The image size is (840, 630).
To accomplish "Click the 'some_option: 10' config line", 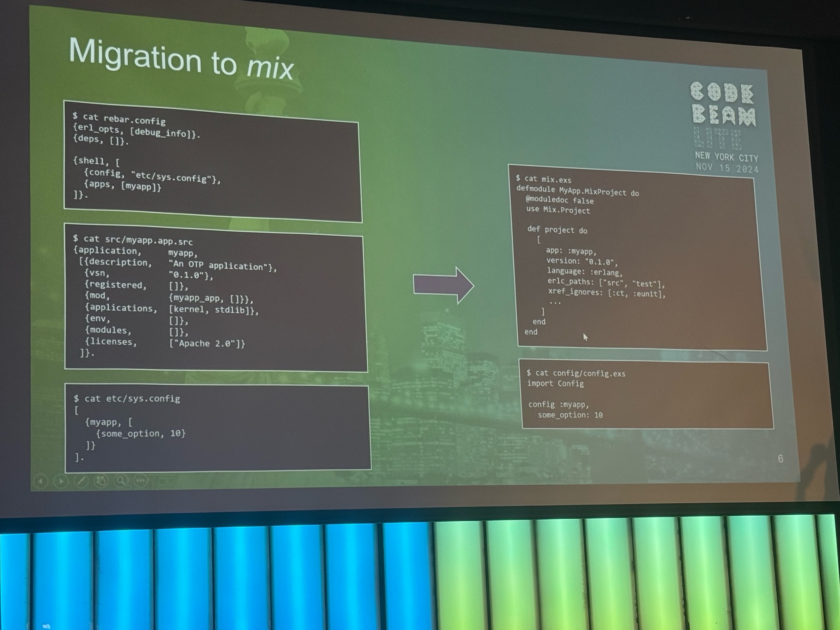I will point(570,415).
